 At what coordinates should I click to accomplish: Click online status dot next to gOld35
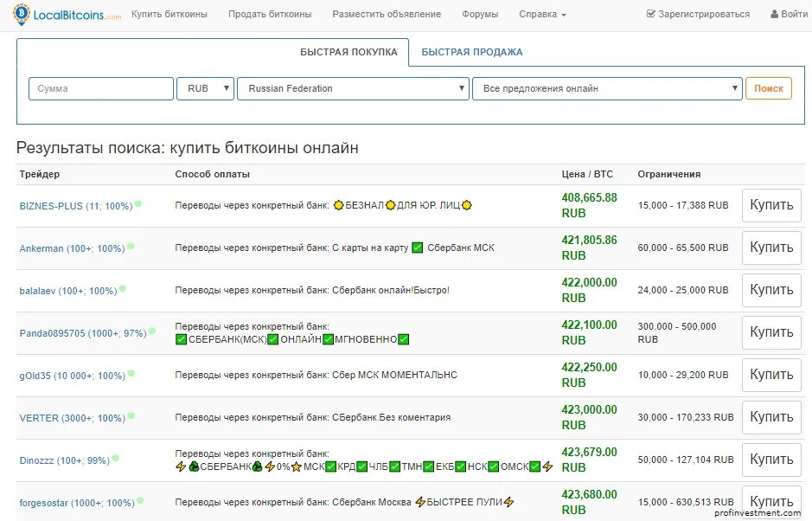131,373
